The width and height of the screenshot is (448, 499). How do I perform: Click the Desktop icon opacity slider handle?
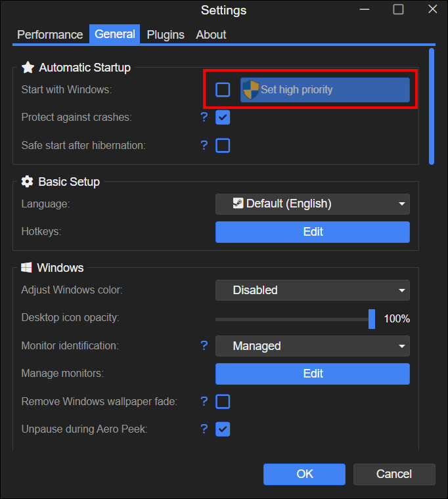pyautogui.click(x=372, y=319)
